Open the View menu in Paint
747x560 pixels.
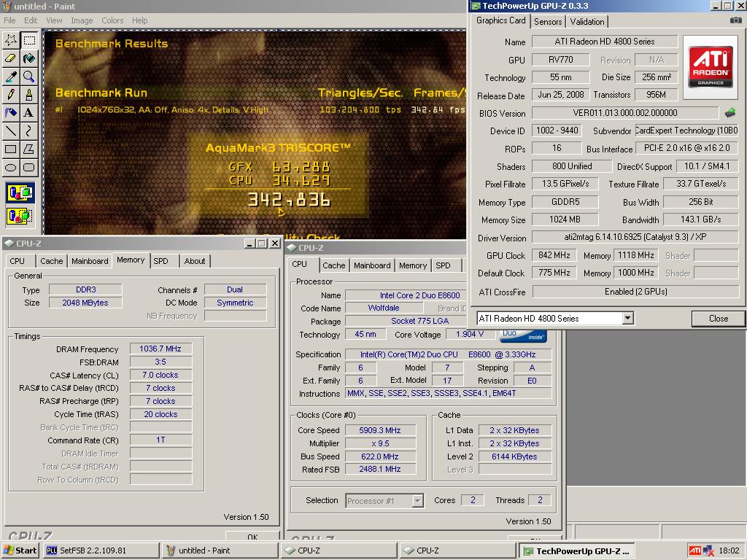[54, 20]
